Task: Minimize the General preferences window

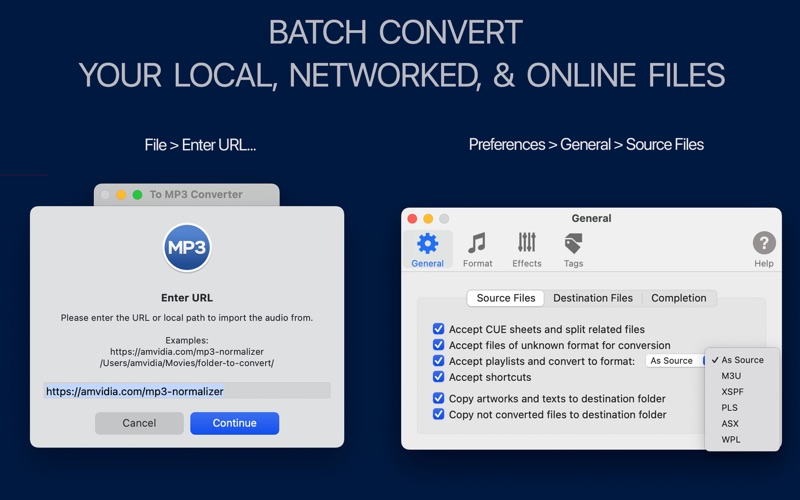Action: pos(428,219)
